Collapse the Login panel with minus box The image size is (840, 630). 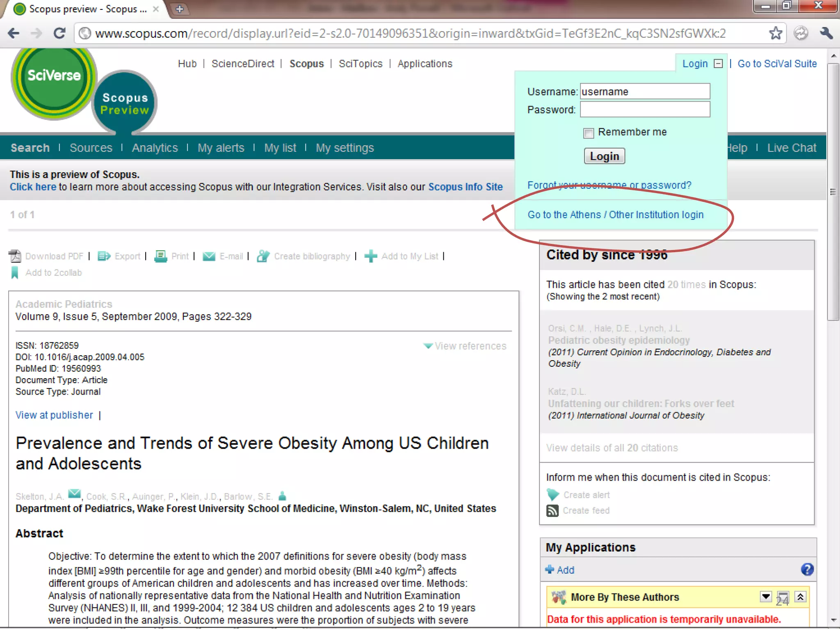pos(718,64)
